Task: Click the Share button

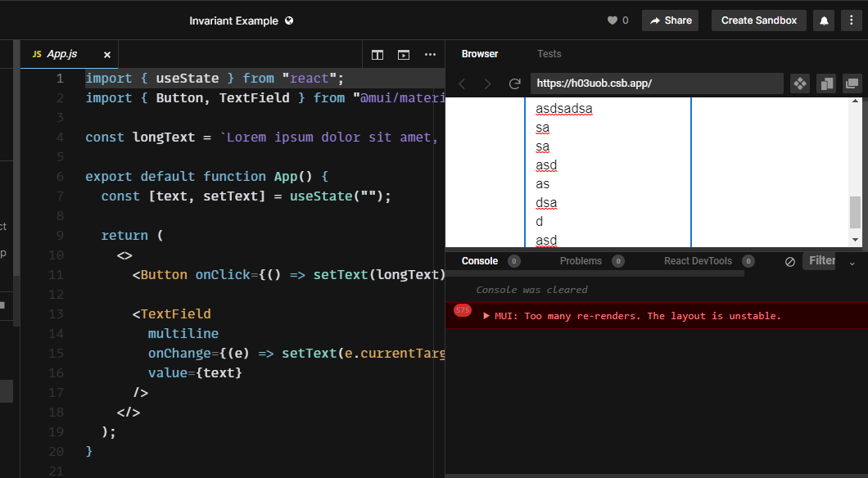Action: 670,20
